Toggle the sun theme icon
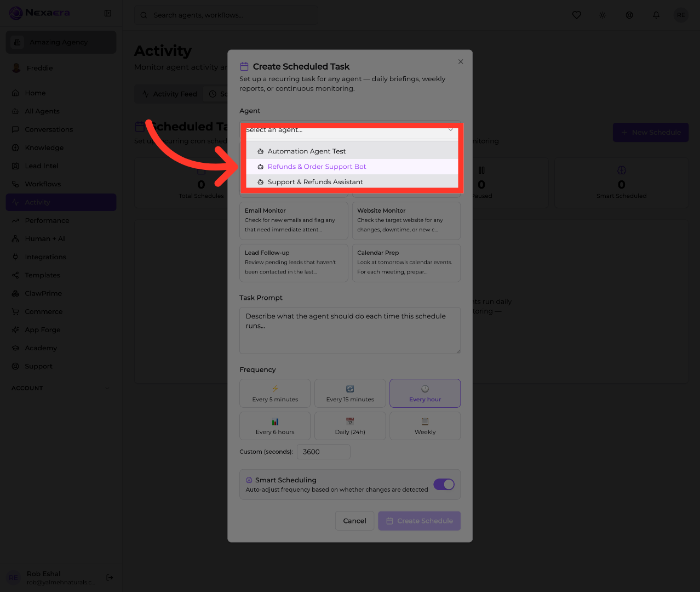 click(x=603, y=15)
